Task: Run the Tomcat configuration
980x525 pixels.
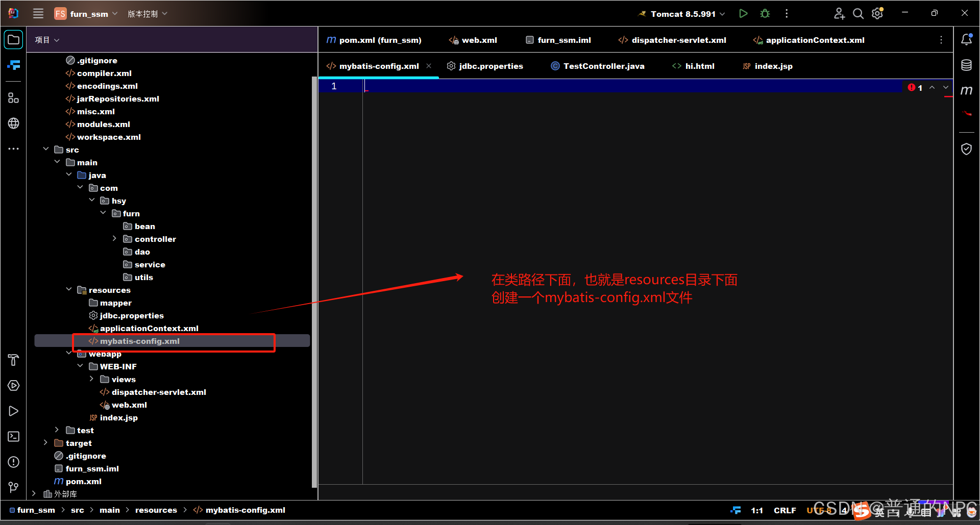Action: (743, 14)
